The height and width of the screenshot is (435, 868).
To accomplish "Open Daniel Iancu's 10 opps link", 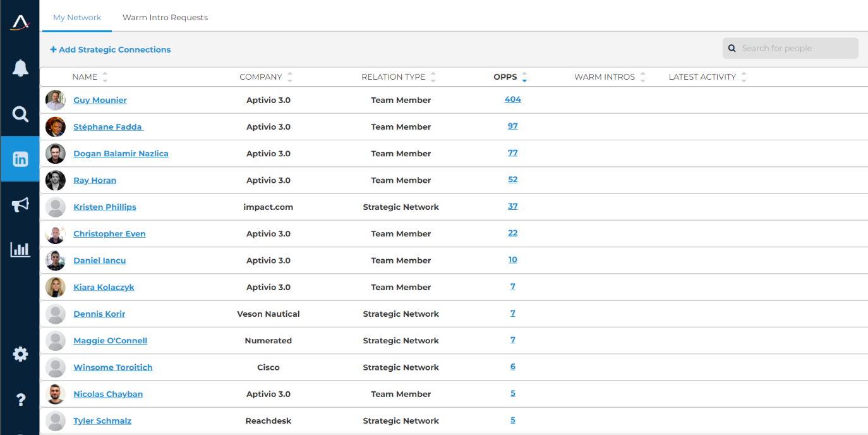I will coord(513,259).
